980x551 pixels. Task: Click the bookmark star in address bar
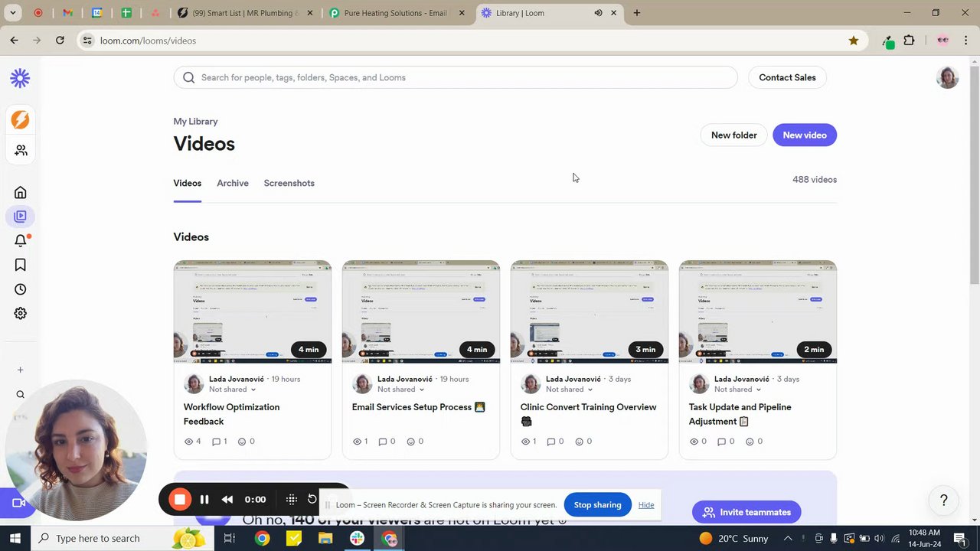coord(854,41)
